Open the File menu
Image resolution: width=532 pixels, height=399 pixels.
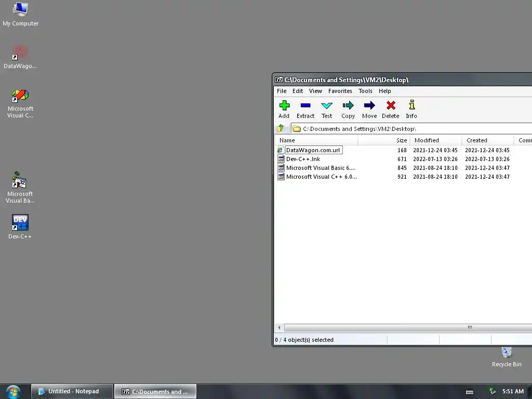[282, 91]
